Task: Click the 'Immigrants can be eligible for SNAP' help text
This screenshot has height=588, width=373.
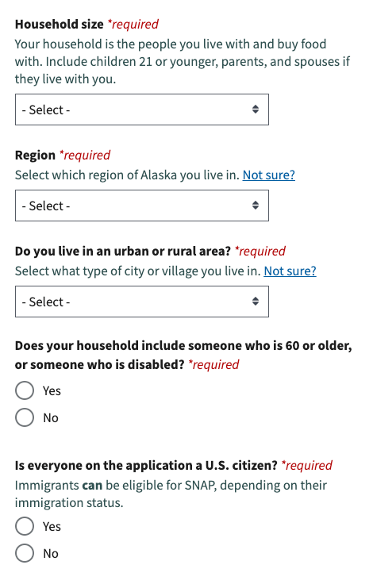Action: pos(171,494)
